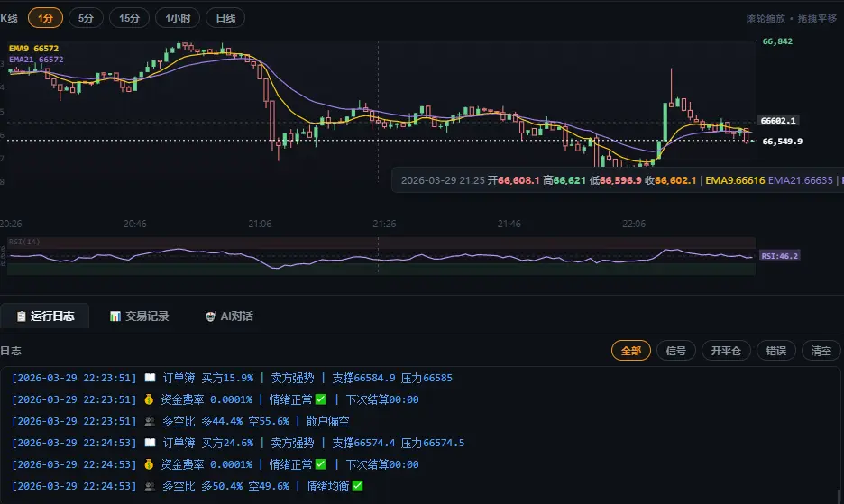Click the EMA9 66572 legend label
The width and height of the screenshot is (844, 504).
pyautogui.click(x=33, y=49)
